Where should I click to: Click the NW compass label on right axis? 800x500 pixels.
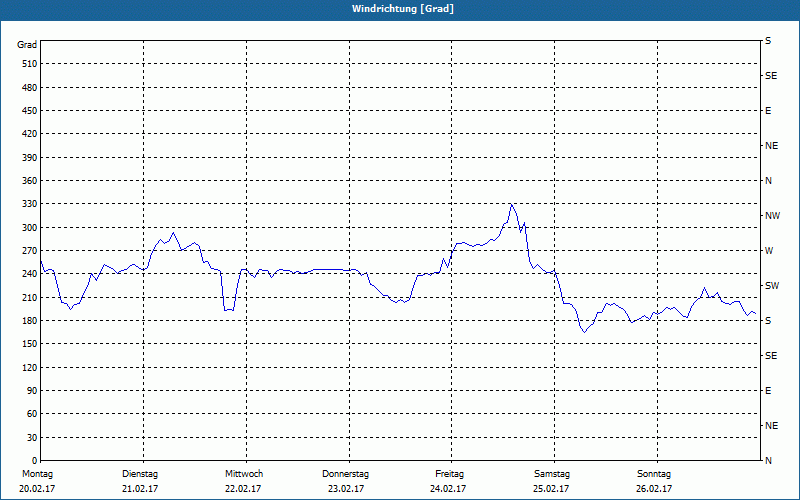[x=772, y=216]
